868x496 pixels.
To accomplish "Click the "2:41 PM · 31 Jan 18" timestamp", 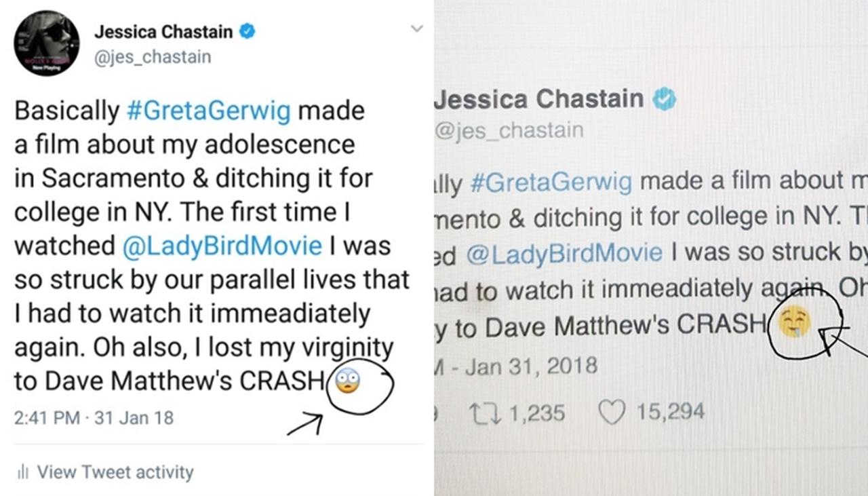I will [94, 418].
